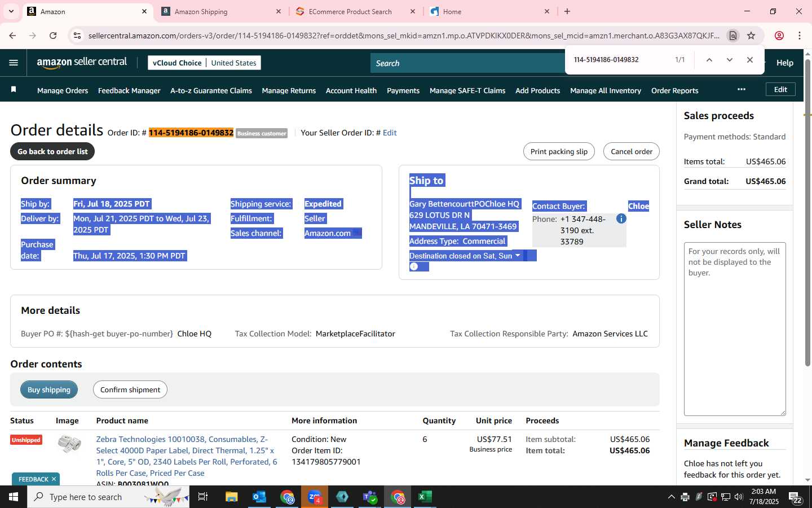
Task: Open Manage Orders in the nav bar
Action: pyautogui.click(x=63, y=90)
